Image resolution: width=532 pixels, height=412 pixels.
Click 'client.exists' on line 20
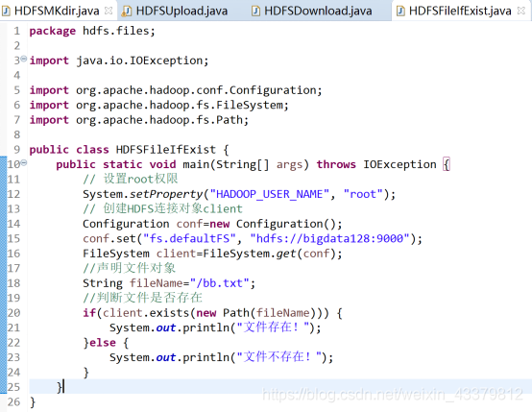click(146, 313)
